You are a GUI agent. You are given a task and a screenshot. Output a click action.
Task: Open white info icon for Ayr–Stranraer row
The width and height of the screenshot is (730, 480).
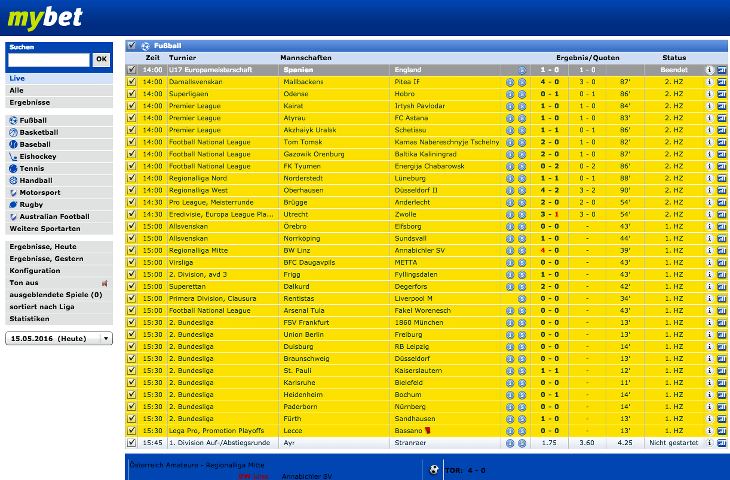pos(709,443)
